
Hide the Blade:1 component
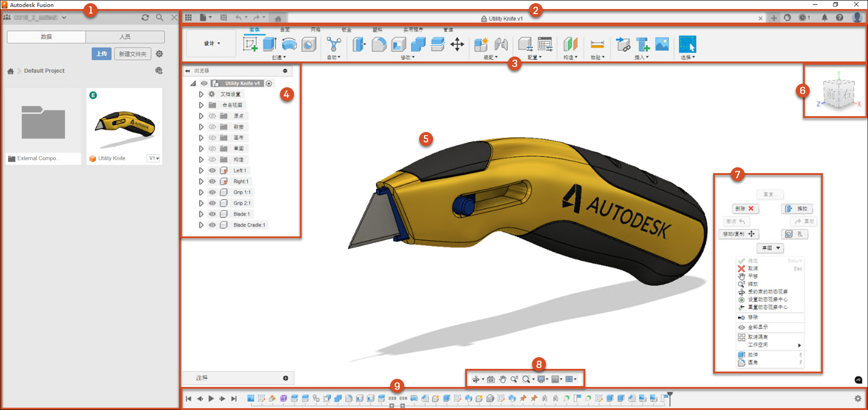[212, 214]
